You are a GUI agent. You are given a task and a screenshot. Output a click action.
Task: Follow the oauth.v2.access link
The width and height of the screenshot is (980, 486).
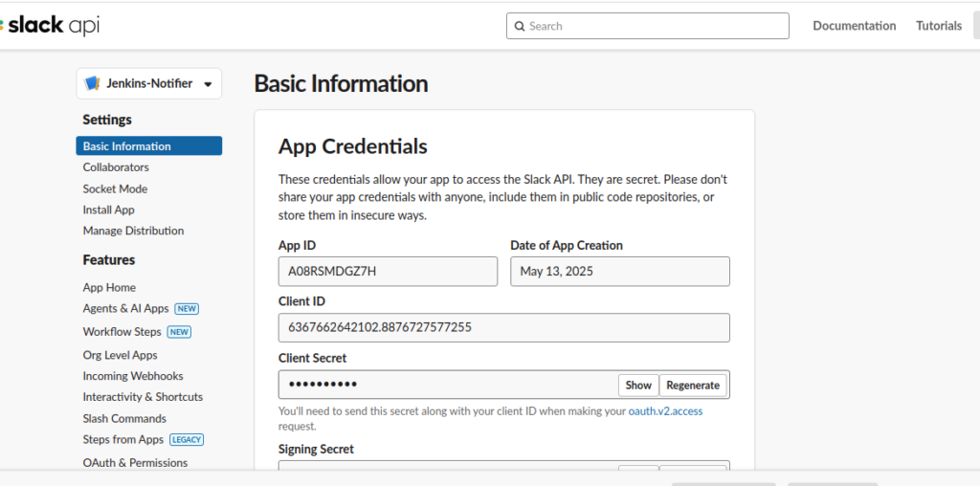pos(665,411)
